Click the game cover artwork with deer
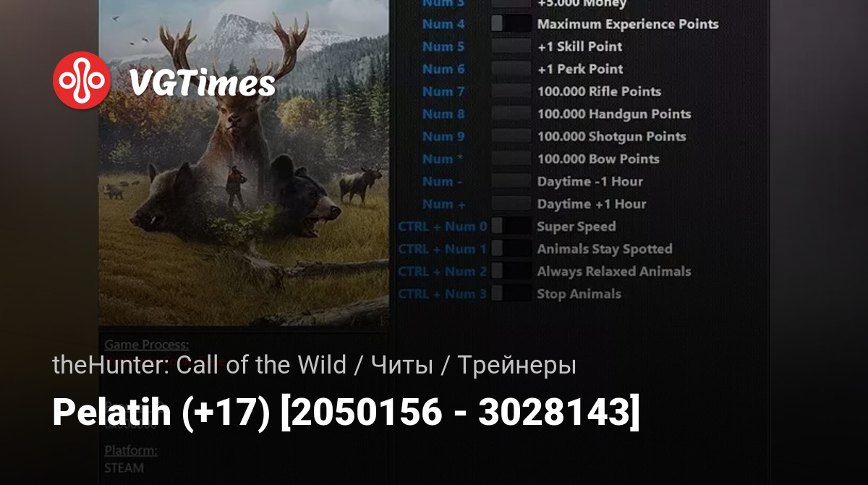Viewport: 868px width, 485px height. 244,163
